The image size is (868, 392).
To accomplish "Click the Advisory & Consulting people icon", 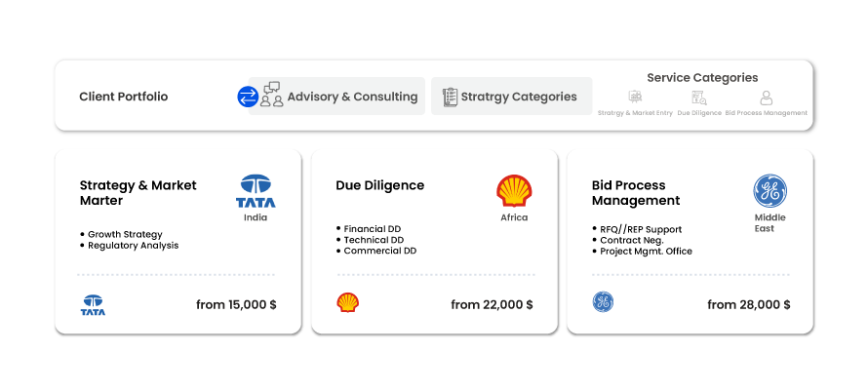I will click(x=271, y=95).
